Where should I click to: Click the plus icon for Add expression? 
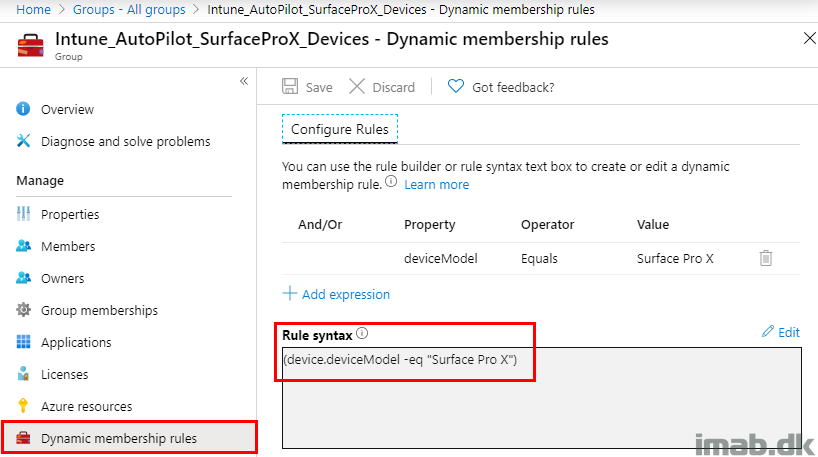tap(290, 293)
